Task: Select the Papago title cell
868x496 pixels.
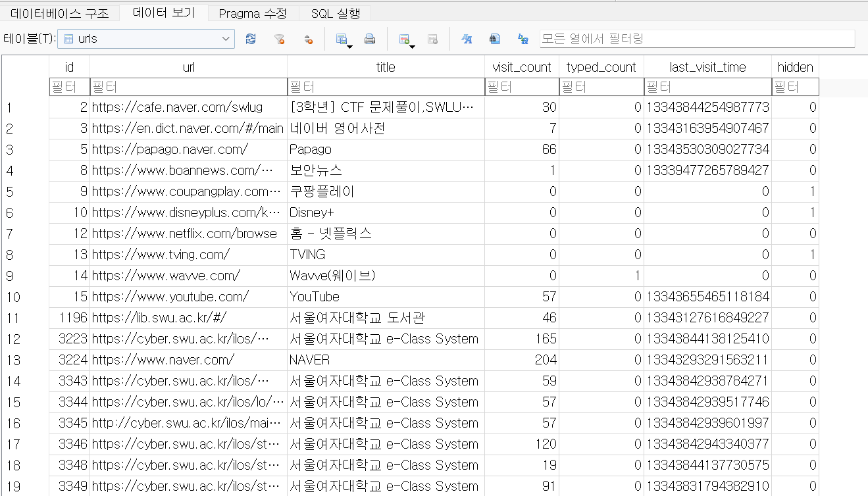Action: 386,149
